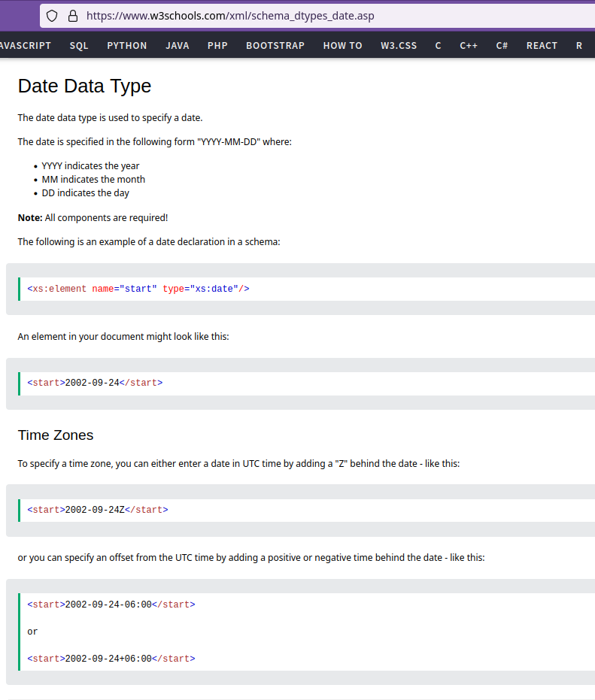
Task: Click the padlock site security icon
Action: 73,16
